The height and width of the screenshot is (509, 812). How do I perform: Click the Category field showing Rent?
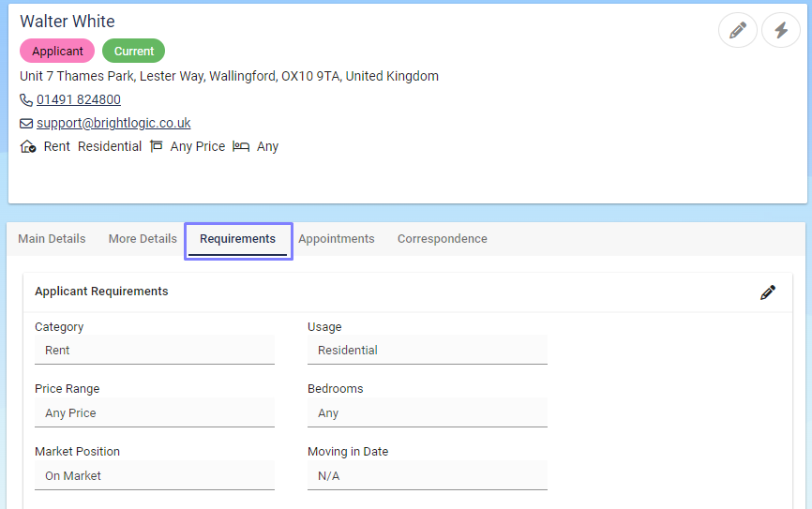(155, 350)
